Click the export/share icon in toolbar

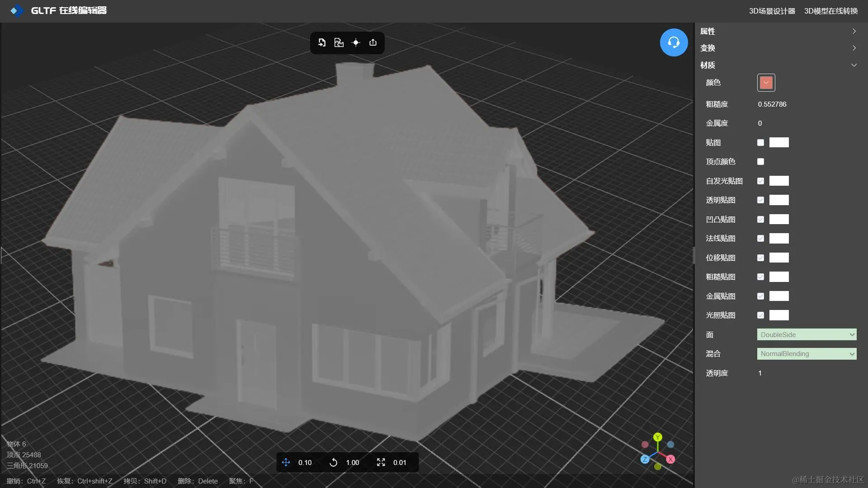pyautogui.click(x=373, y=42)
